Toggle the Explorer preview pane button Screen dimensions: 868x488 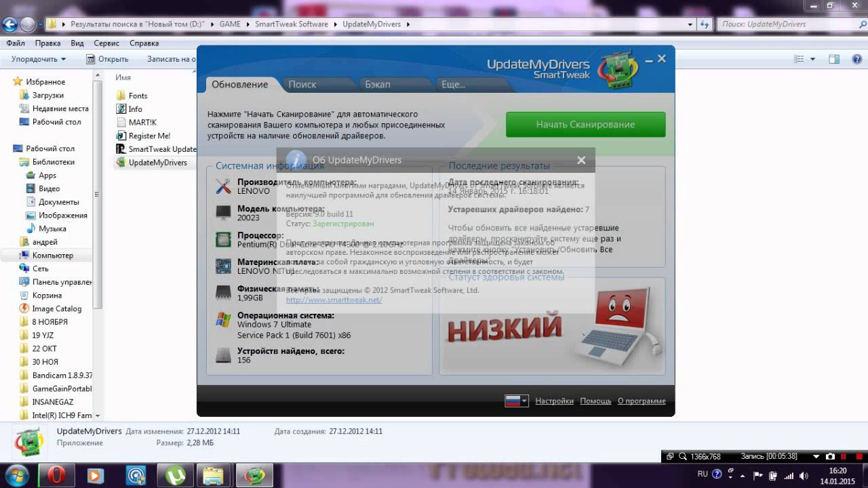click(x=835, y=59)
